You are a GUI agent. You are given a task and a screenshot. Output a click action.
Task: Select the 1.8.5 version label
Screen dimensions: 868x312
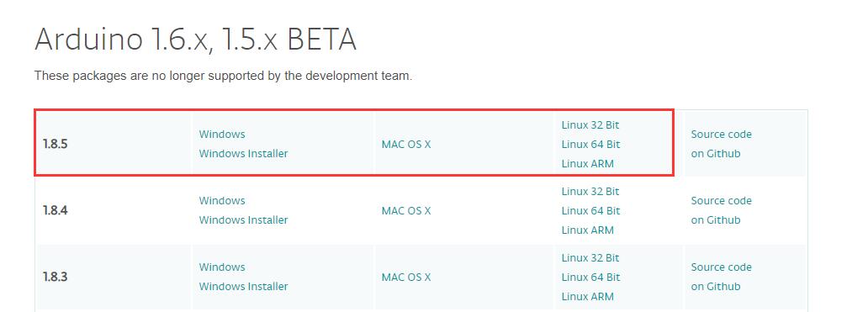point(55,145)
